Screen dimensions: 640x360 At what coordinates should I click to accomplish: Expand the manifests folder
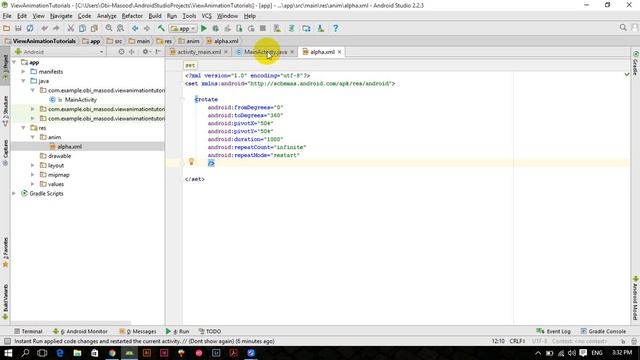point(24,72)
